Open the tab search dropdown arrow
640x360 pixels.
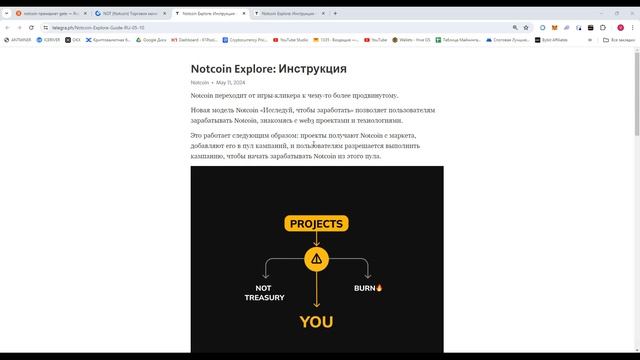click(x=6, y=13)
